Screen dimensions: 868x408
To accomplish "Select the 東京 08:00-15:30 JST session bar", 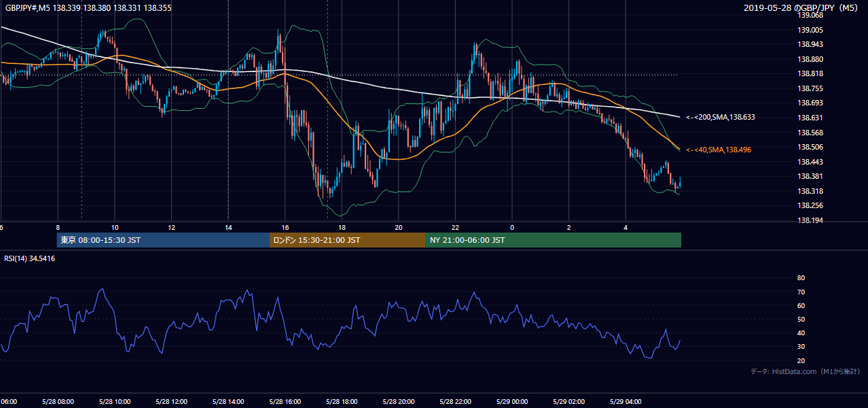I will (x=163, y=240).
